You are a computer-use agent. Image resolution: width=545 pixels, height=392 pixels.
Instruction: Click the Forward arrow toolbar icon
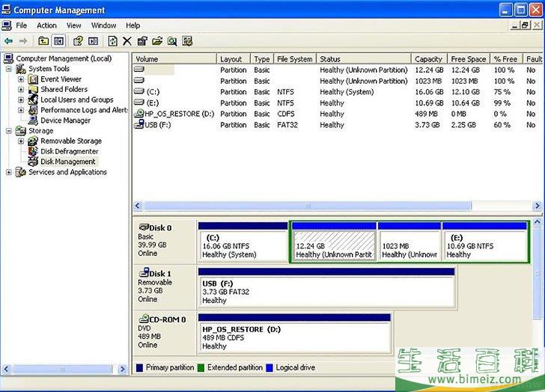pyautogui.click(x=23, y=41)
